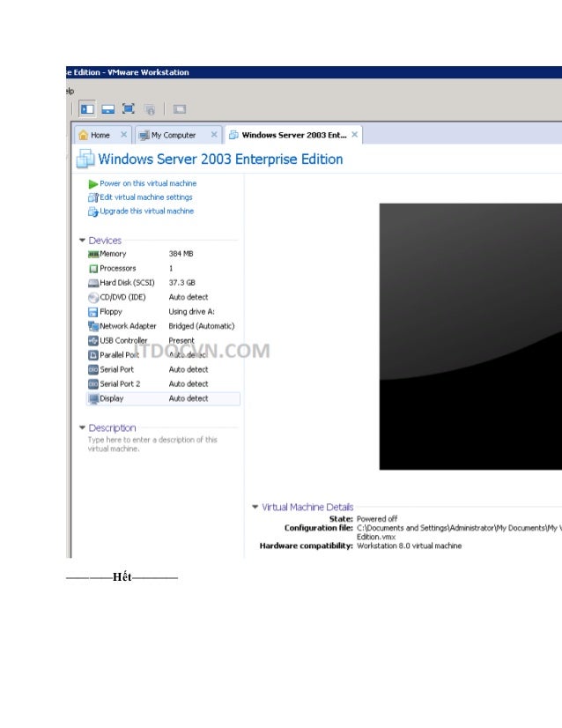
Task: Select the Serial Port 2 label
Action: [120, 384]
